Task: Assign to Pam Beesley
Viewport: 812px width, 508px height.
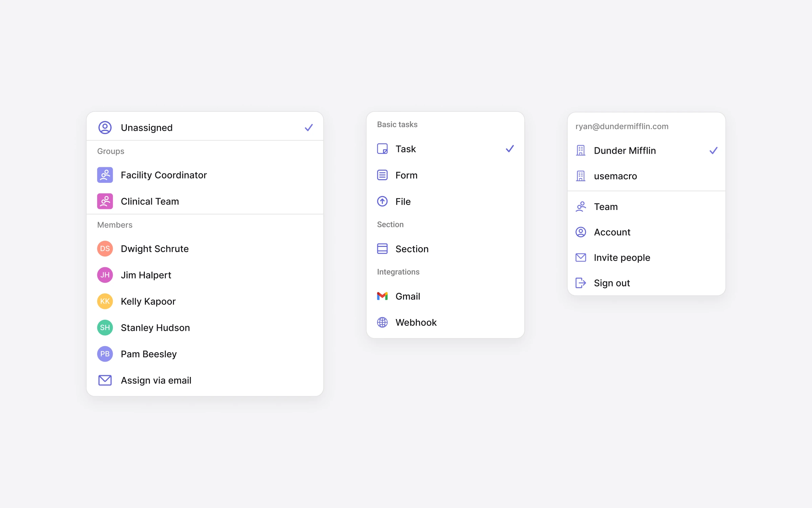Action: tap(205, 354)
